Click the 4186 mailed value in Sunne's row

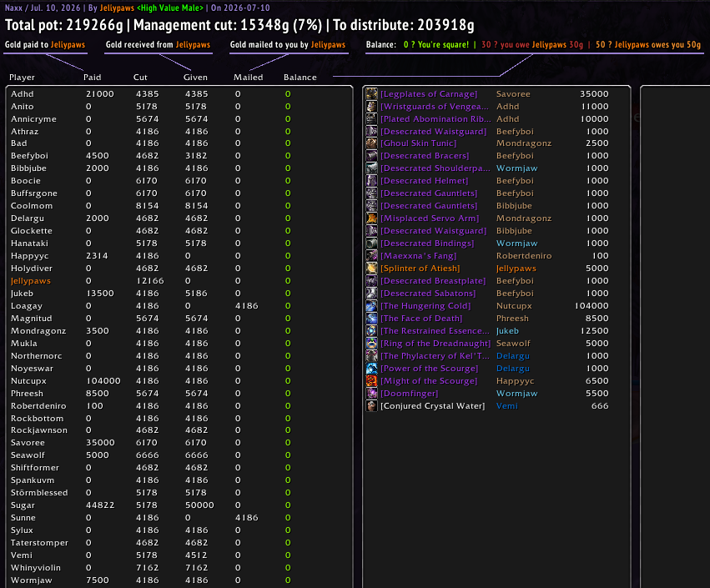247,517
